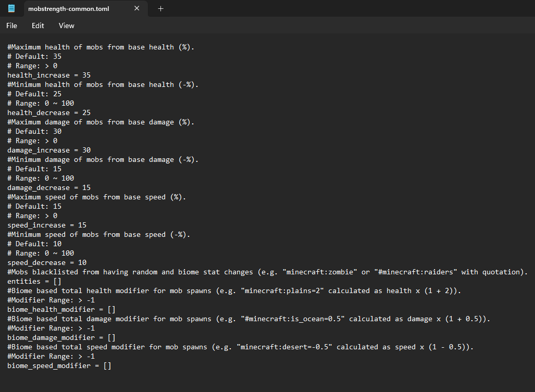Click the entities = [] line
The width and height of the screenshot is (535, 392).
pos(34,282)
